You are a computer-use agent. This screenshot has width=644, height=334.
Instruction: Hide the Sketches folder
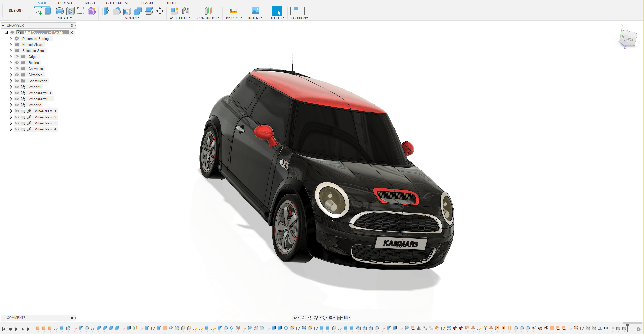[x=17, y=75]
